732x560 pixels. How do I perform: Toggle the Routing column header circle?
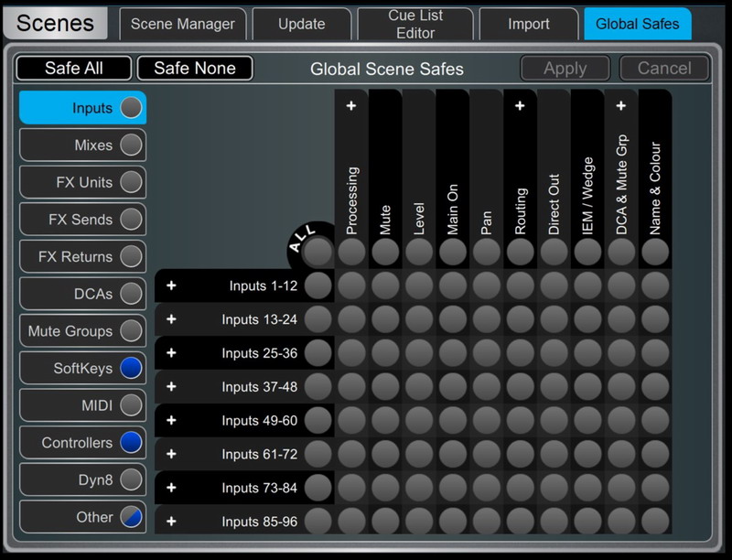(x=520, y=252)
